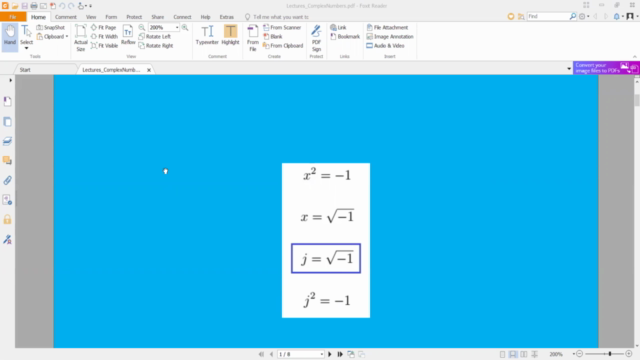Click the zoom out magnifier in ribbon
The image size is (640, 360).
(x=142, y=27)
